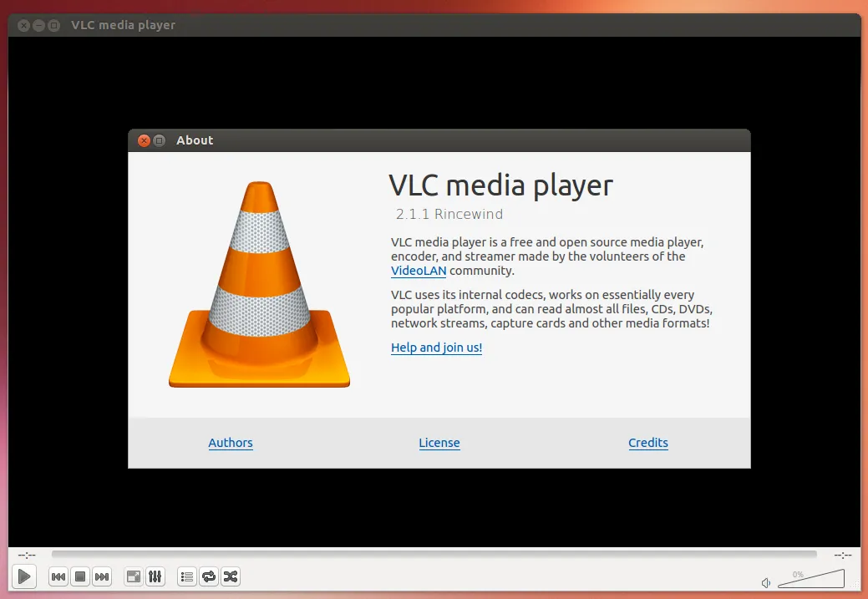Open the Authors link

[231, 443]
